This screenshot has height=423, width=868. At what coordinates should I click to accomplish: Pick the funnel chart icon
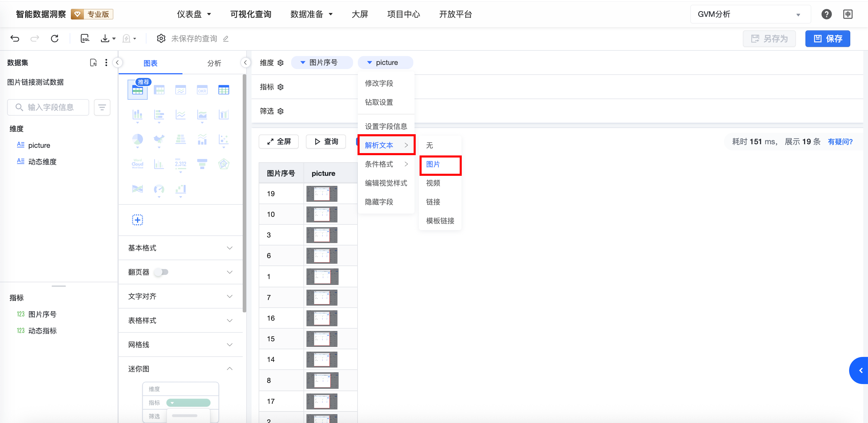tap(202, 164)
